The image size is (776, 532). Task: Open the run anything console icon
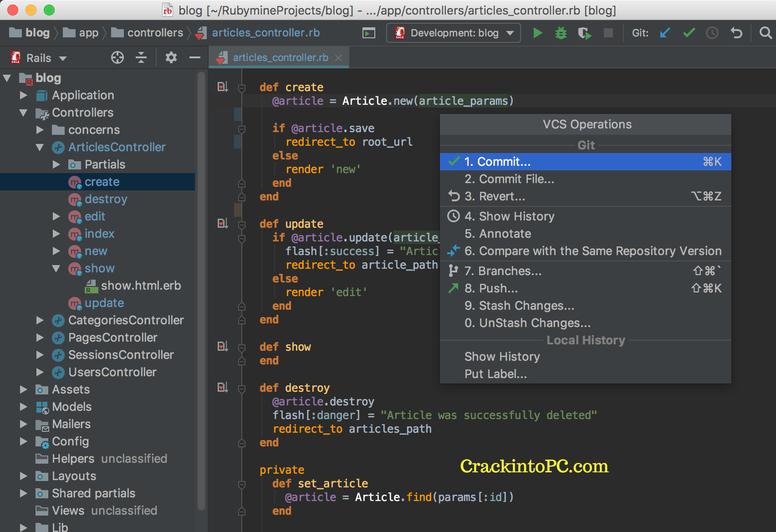click(x=369, y=33)
